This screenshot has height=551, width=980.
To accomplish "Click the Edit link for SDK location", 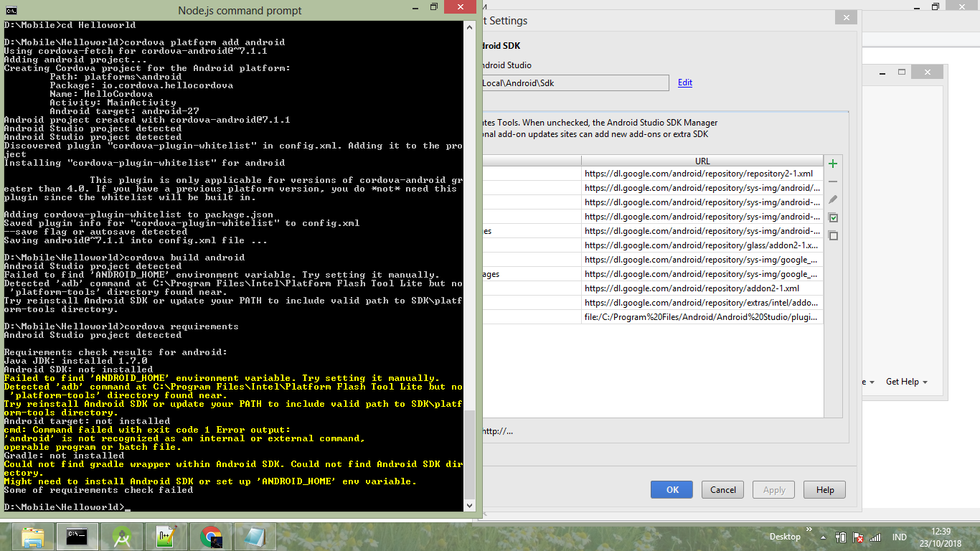I will pyautogui.click(x=685, y=83).
